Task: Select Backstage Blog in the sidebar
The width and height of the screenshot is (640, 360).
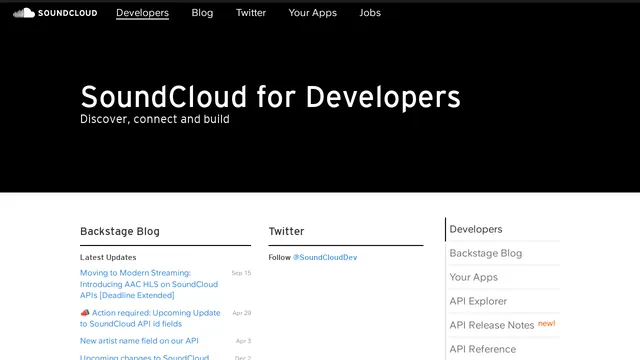Action: (486, 253)
